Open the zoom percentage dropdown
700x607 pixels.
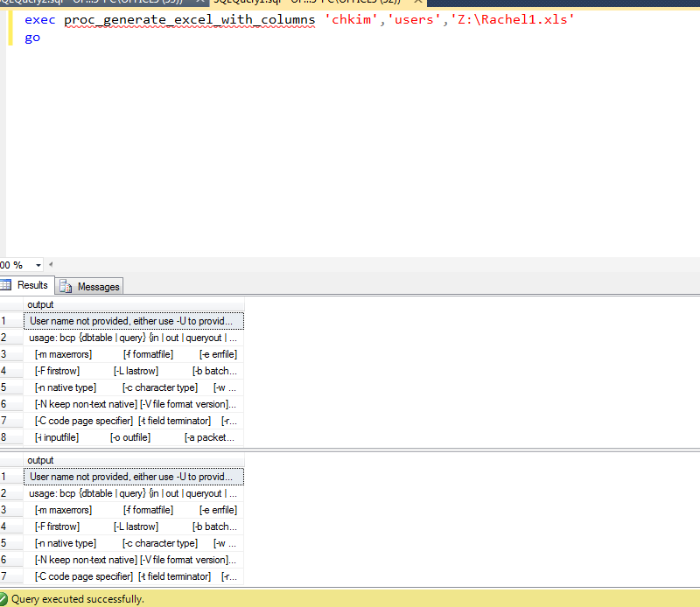tap(38, 265)
